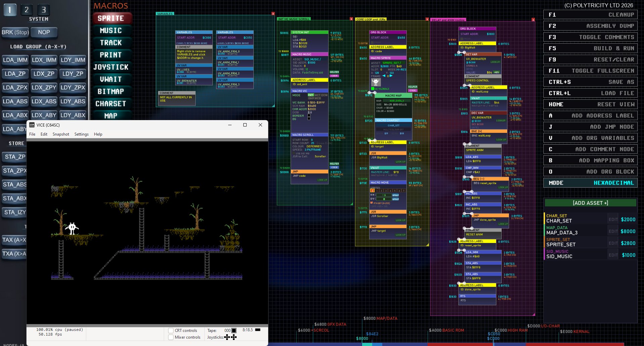Screen dimensions: 644x346
Task: Open the Help menu in VICE
Action: (x=98, y=134)
